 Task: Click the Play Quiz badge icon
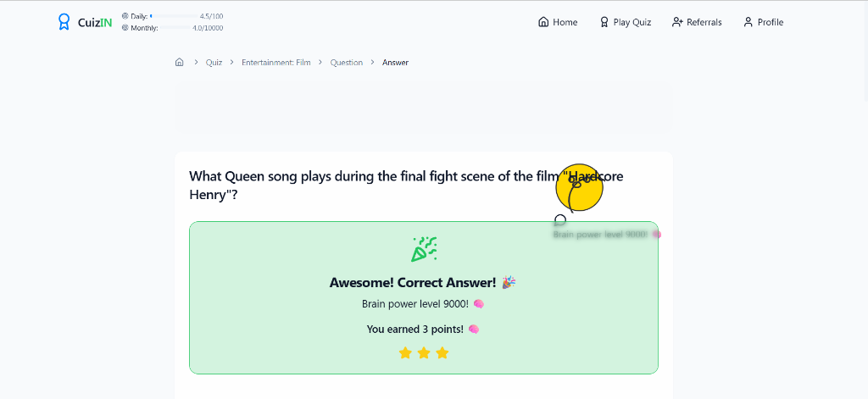(x=604, y=22)
